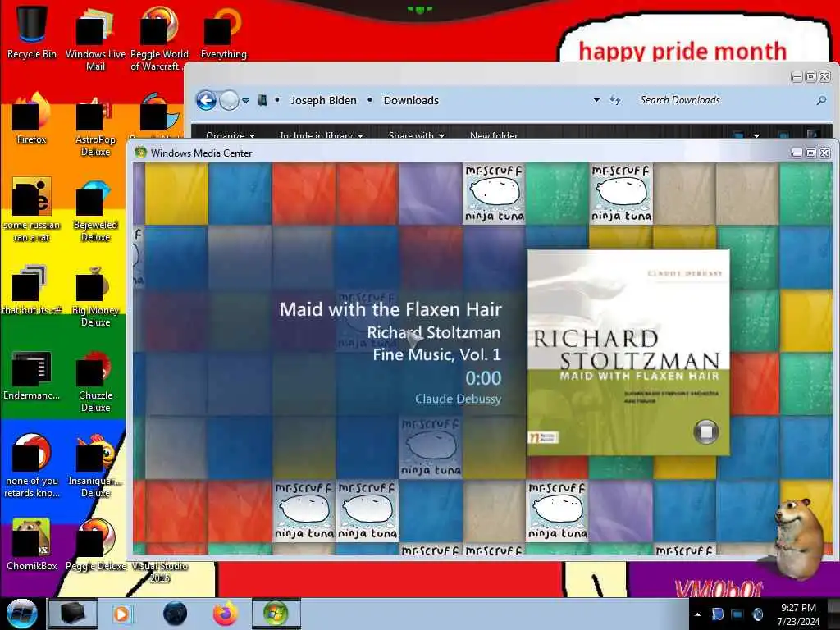Select the 'none of you' desktop icon
840x630 pixels.
[x=32, y=466]
